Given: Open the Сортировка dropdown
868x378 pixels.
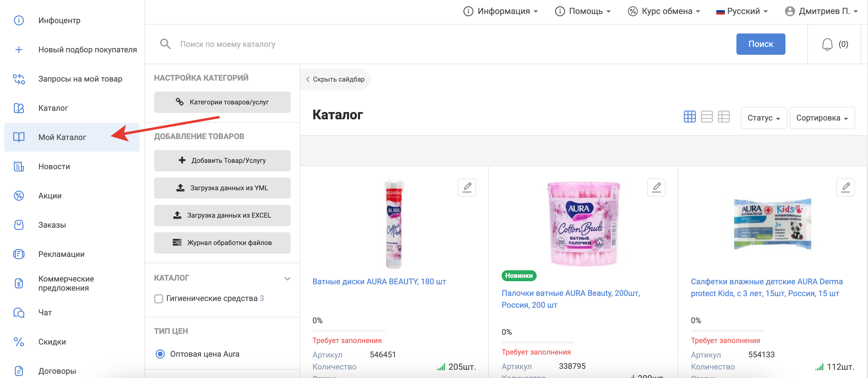Looking at the screenshot, I should click(822, 118).
